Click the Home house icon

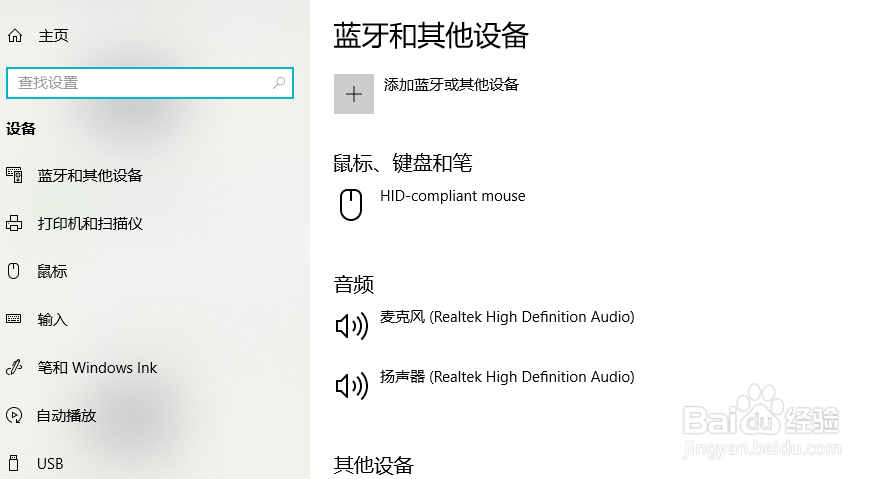(15, 36)
